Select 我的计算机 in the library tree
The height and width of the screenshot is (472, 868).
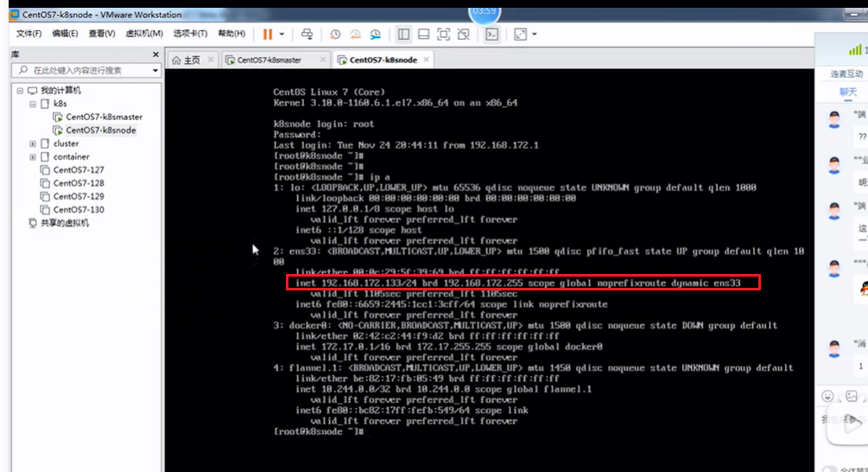60,90
